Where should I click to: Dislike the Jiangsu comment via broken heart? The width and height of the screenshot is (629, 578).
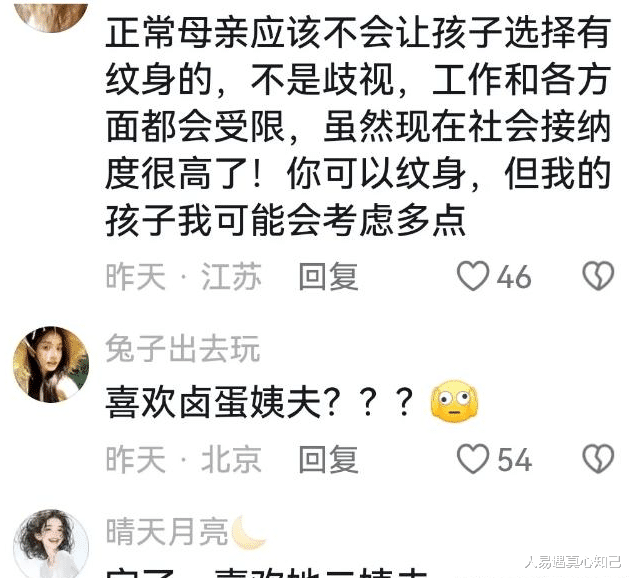(x=598, y=276)
